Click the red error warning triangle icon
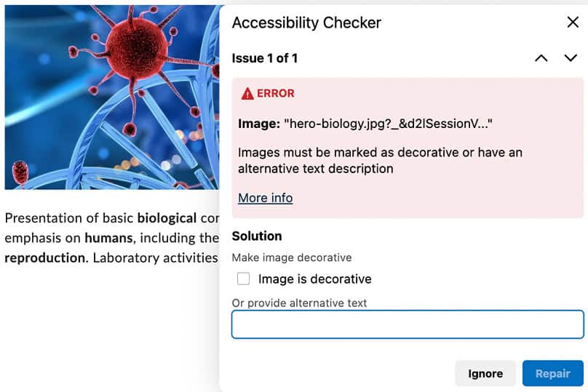This screenshot has width=588, height=392. coord(247,94)
